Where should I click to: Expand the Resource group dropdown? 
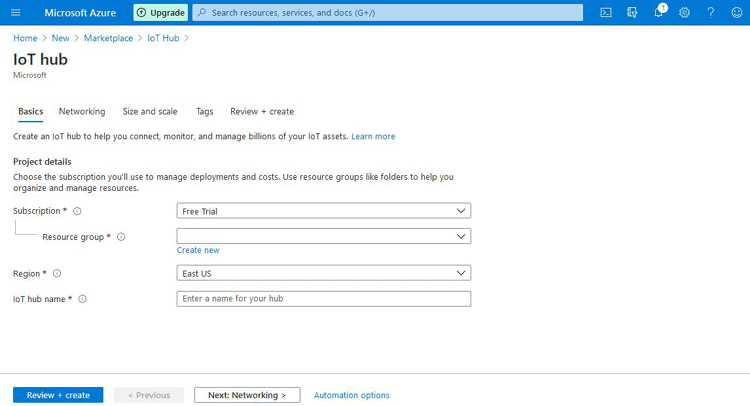tap(323, 236)
